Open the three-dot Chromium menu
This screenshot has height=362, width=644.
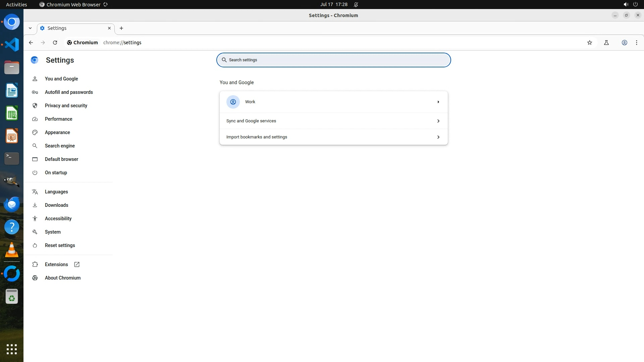point(637,43)
